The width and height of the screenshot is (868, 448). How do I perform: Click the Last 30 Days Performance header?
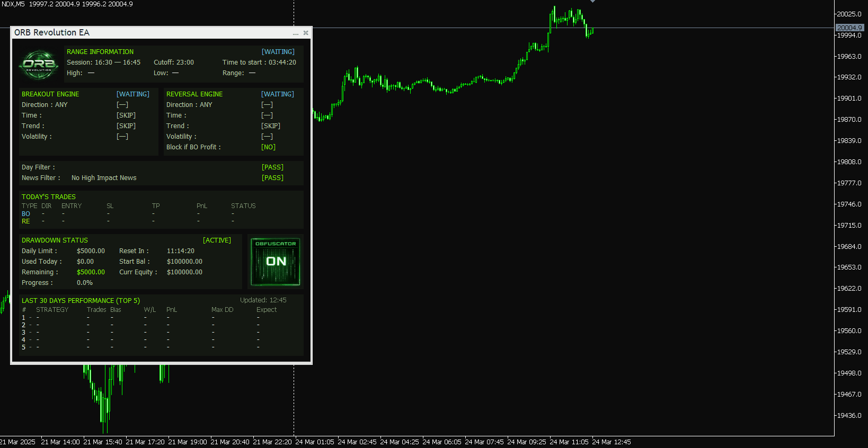point(81,301)
